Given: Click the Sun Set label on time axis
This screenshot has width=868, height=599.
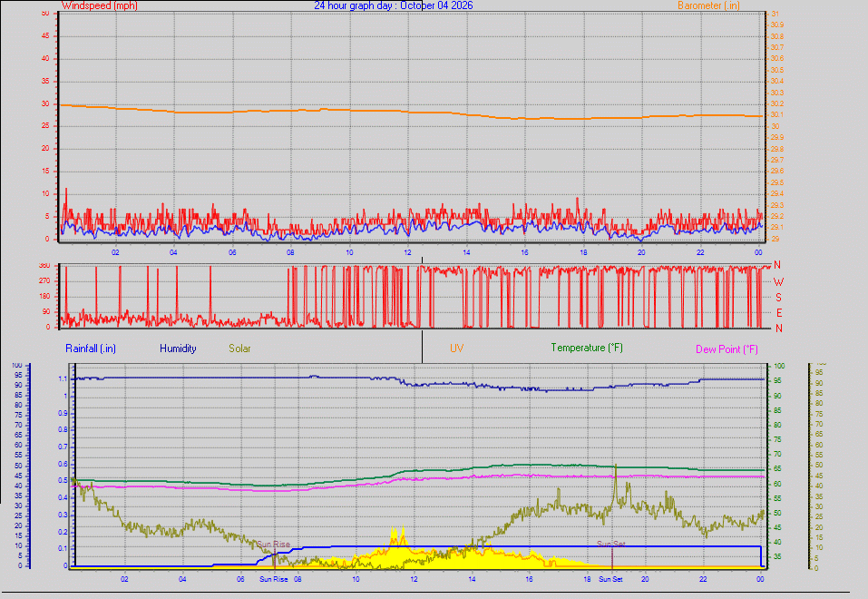Looking at the screenshot, I should (x=610, y=579).
